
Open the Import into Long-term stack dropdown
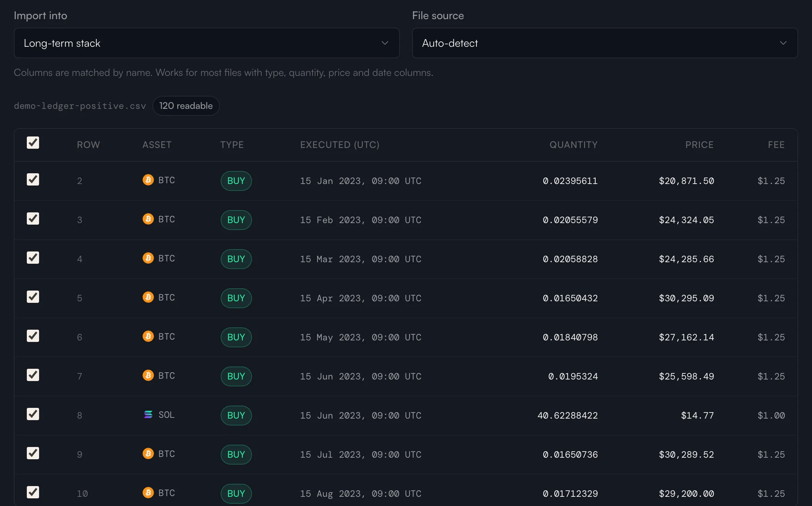(x=207, y=43)
